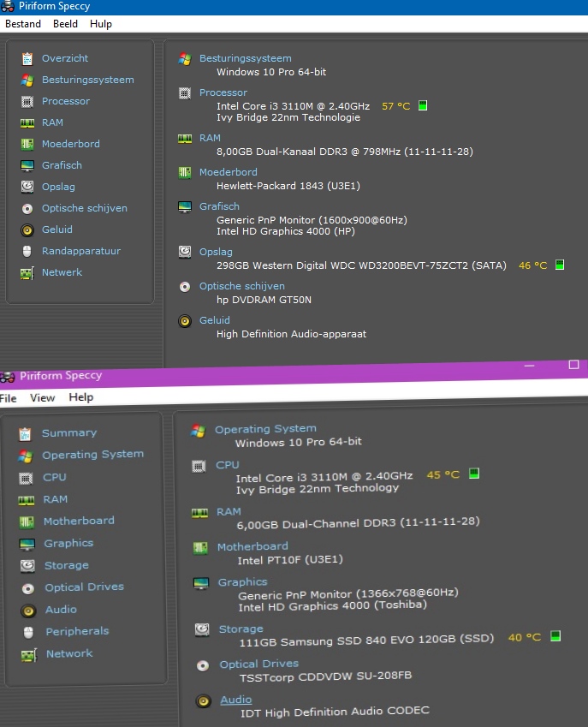
Task: Click the text IDT High Definition Audio CODEC
Action: coord(335,712)
